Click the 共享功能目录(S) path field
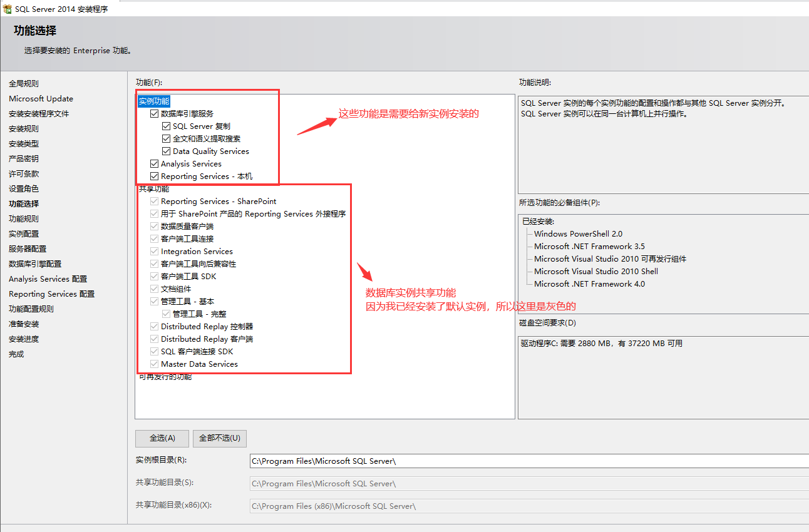The image size is (809, 532). pyautogui.click(x=529, y=484)
